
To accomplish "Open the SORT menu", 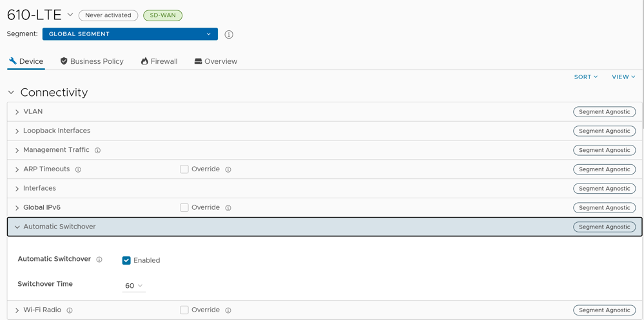I will pyautogui.click(x=585, y=77).
